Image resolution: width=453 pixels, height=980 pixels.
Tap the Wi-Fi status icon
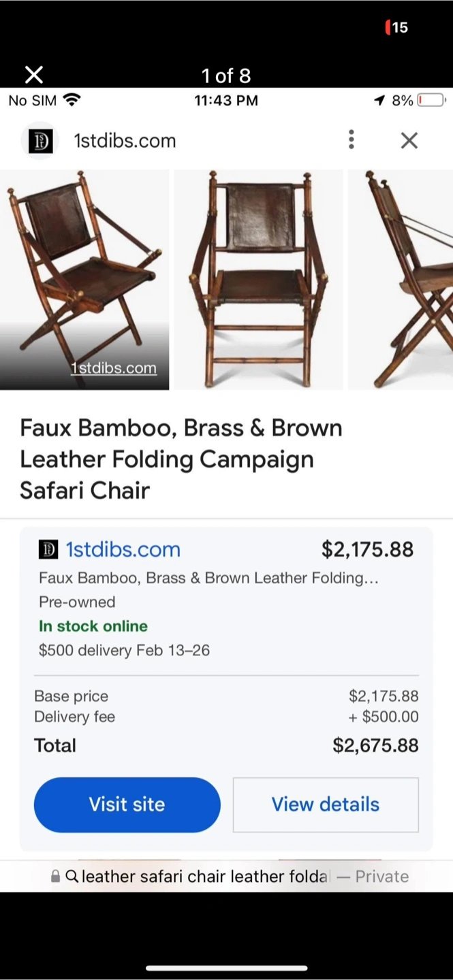pos(72,100)
